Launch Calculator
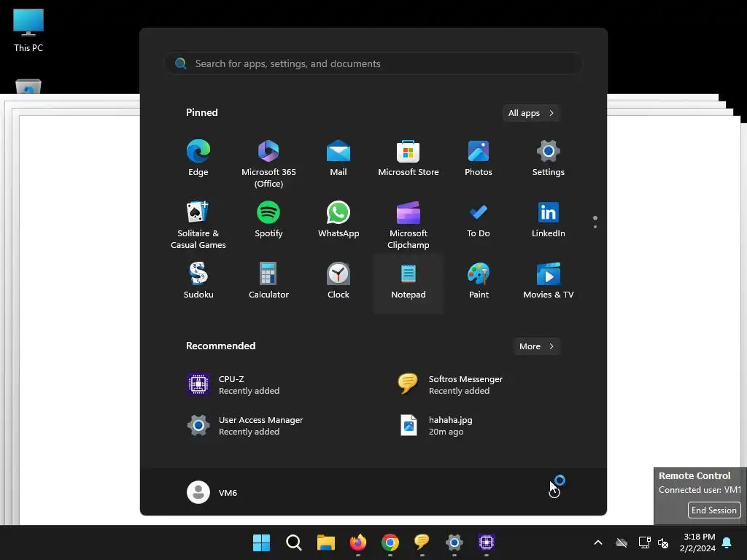This screenshot has height=560, width=747. coord(268,281)
